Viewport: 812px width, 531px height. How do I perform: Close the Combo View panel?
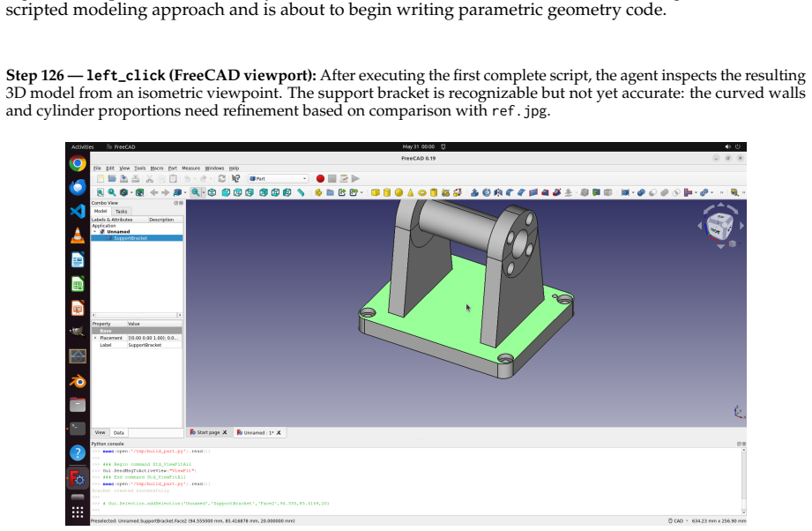(182, 203)
